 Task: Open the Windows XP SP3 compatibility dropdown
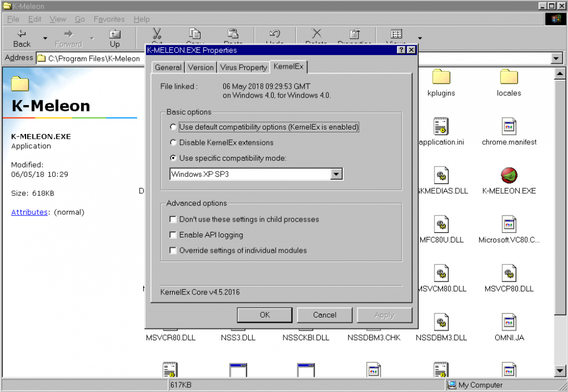(337, 174)
